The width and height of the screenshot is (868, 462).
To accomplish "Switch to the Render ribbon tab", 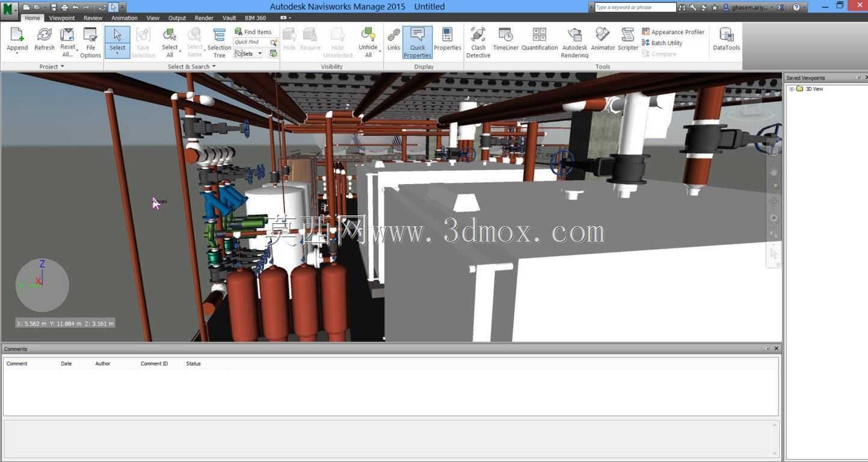I will 204,18.
